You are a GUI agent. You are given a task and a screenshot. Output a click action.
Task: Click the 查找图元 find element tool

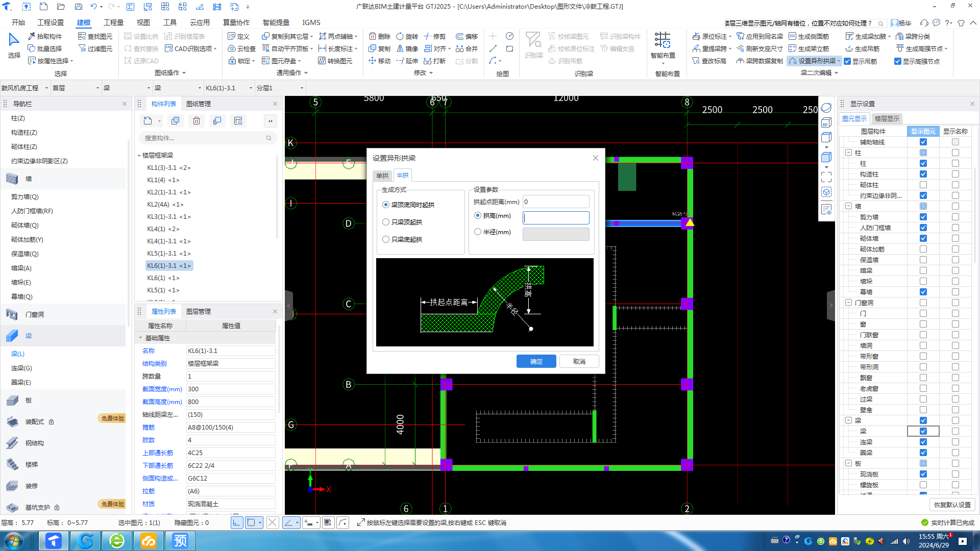[95, 36]
